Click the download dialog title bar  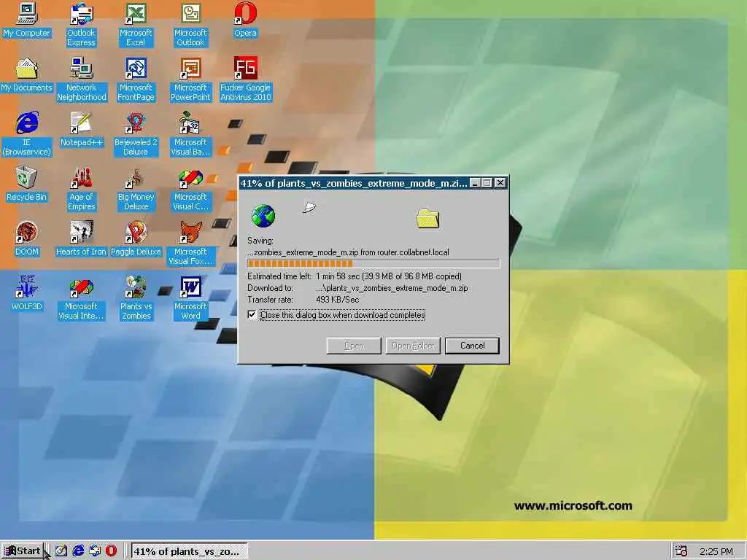354,183
